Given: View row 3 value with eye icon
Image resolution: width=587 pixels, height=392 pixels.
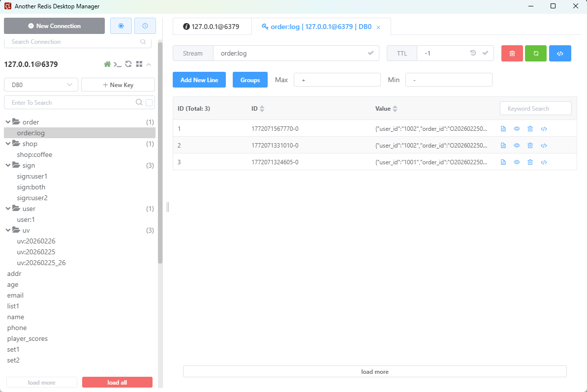Looking at the screenshot, I should tap(517, 162).
